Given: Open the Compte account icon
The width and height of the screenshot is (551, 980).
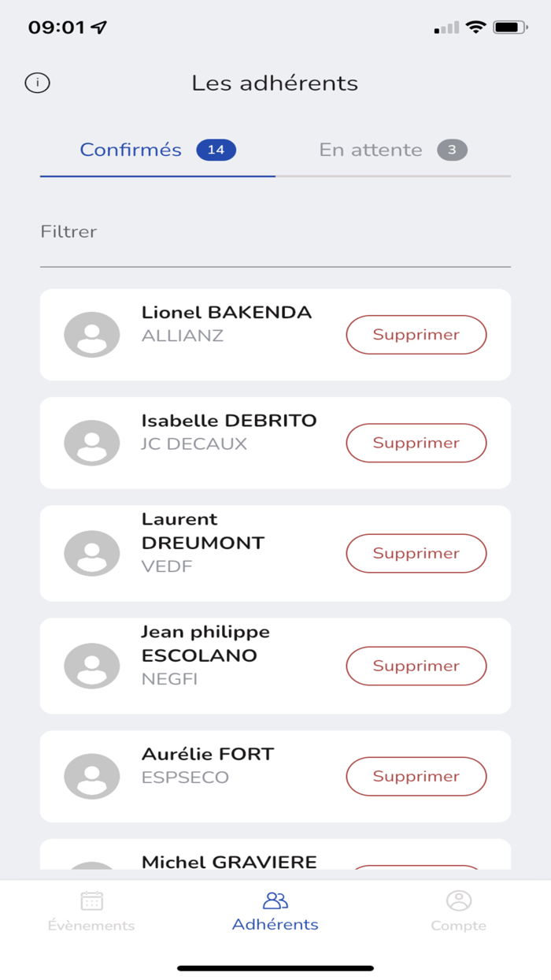Looking at the screenshot, I should pos(459,900).
